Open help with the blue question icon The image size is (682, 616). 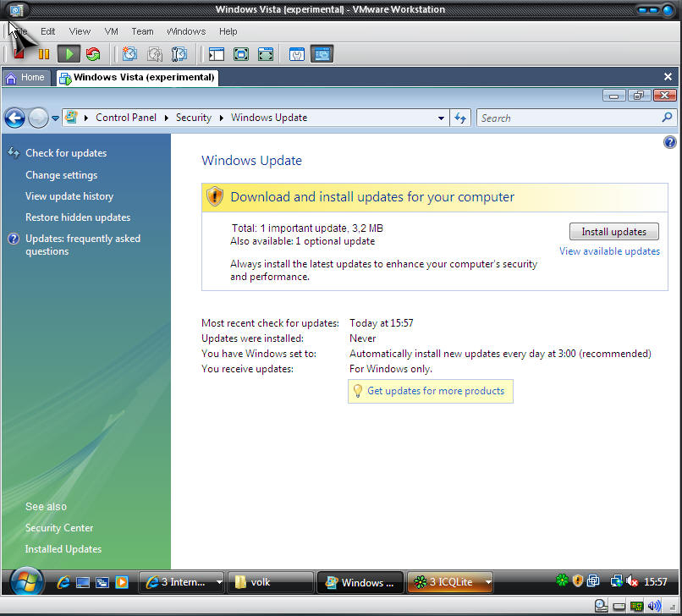click(670, 142)
